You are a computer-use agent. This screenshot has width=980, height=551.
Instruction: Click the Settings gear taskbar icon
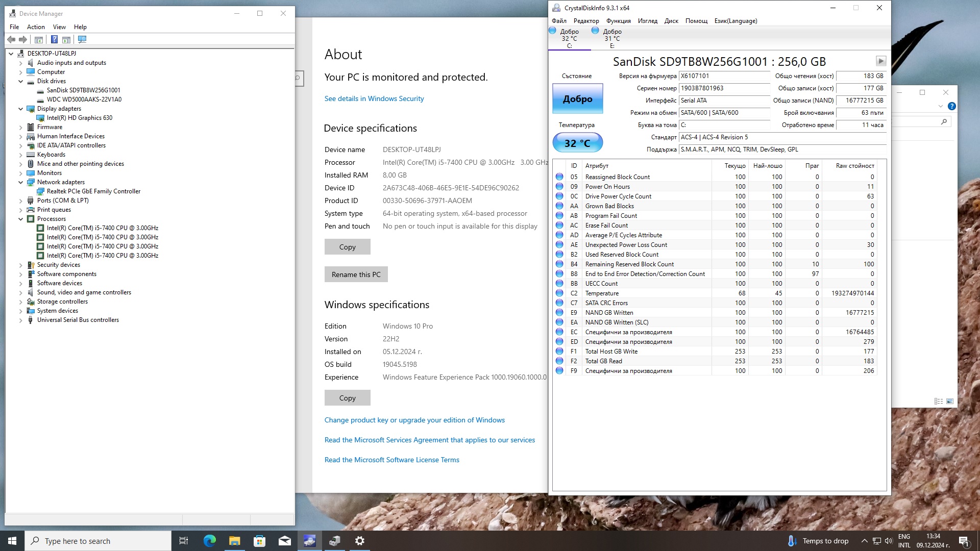point(359,541)
